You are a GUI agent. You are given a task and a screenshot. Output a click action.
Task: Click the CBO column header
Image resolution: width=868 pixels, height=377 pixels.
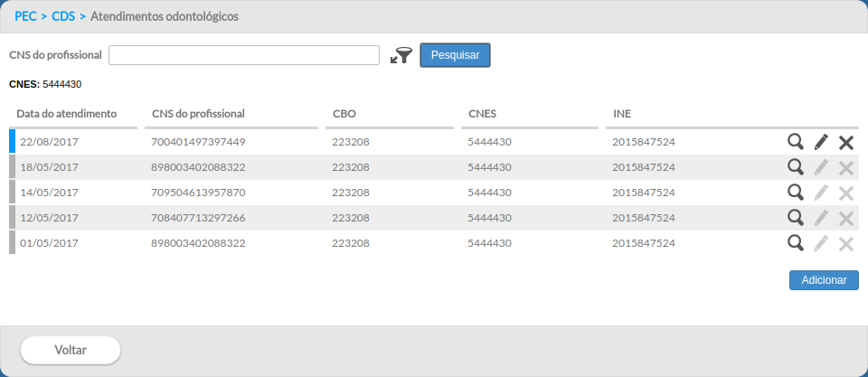(344, 114)
